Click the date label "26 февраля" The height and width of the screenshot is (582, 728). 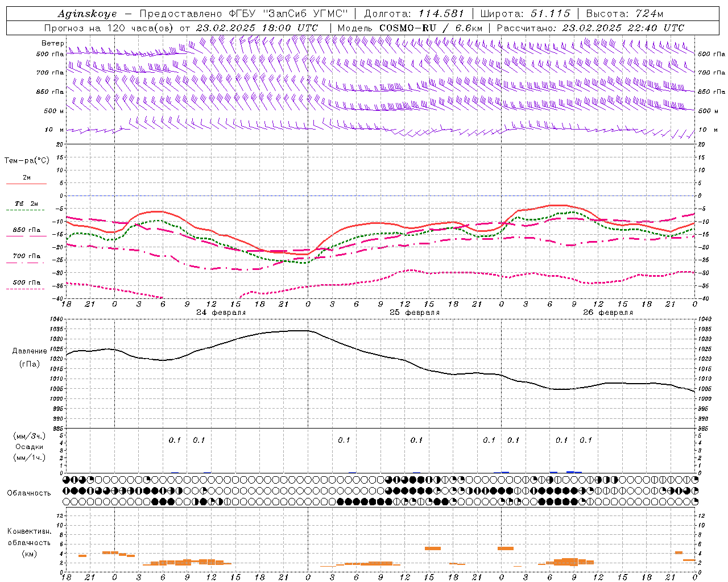click(x=608, y=313)
